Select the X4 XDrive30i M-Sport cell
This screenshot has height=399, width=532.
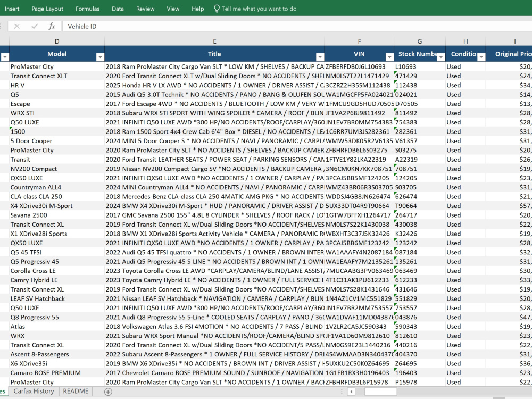click(x=57, y=206)
